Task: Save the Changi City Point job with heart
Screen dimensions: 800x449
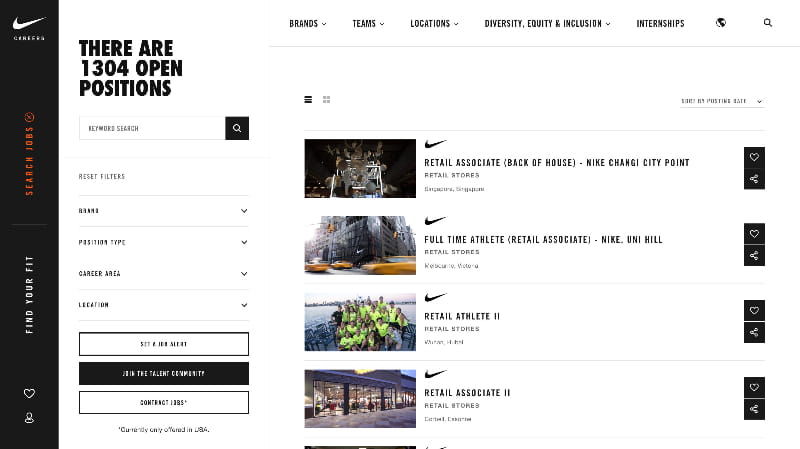Action: (x=754, y=157)
